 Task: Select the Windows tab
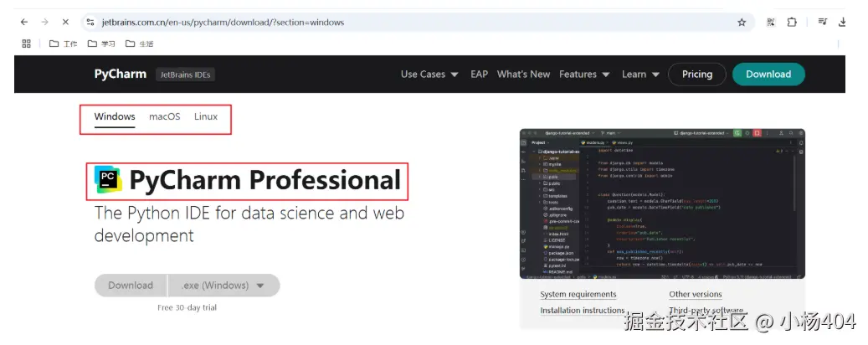[x=115, y=117]
